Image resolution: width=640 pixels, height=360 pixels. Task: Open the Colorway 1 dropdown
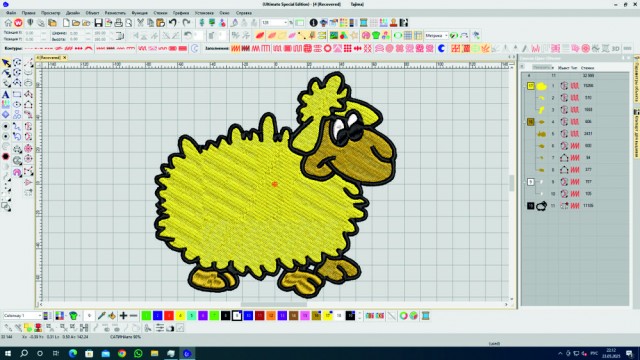click(x=22, y=316)
